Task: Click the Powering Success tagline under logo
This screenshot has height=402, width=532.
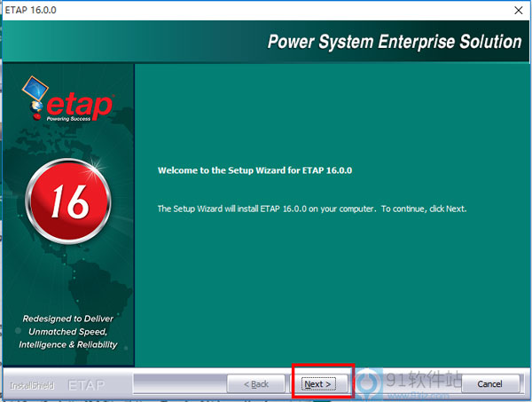Action: tap(70, 121)
